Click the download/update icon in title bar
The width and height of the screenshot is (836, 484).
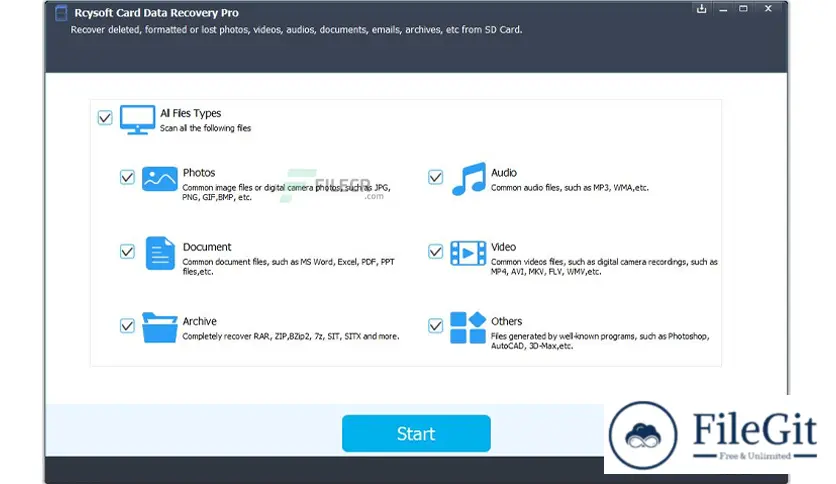click(x=702, y=9)
